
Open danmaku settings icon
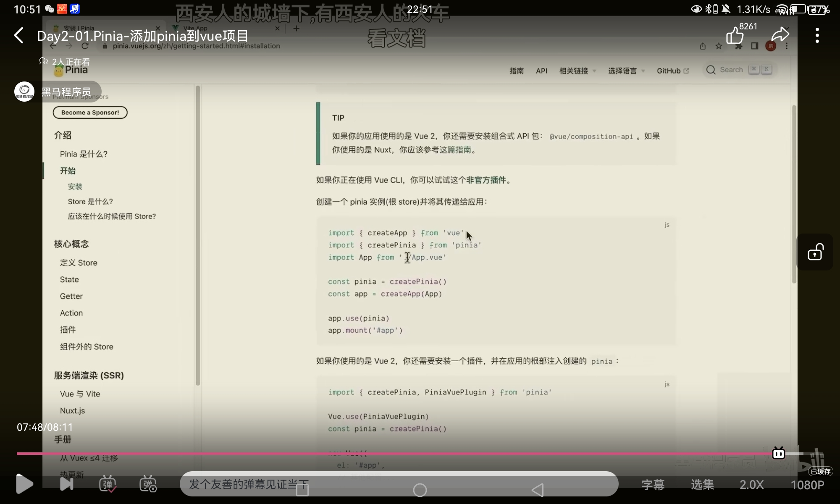point(148,484)
